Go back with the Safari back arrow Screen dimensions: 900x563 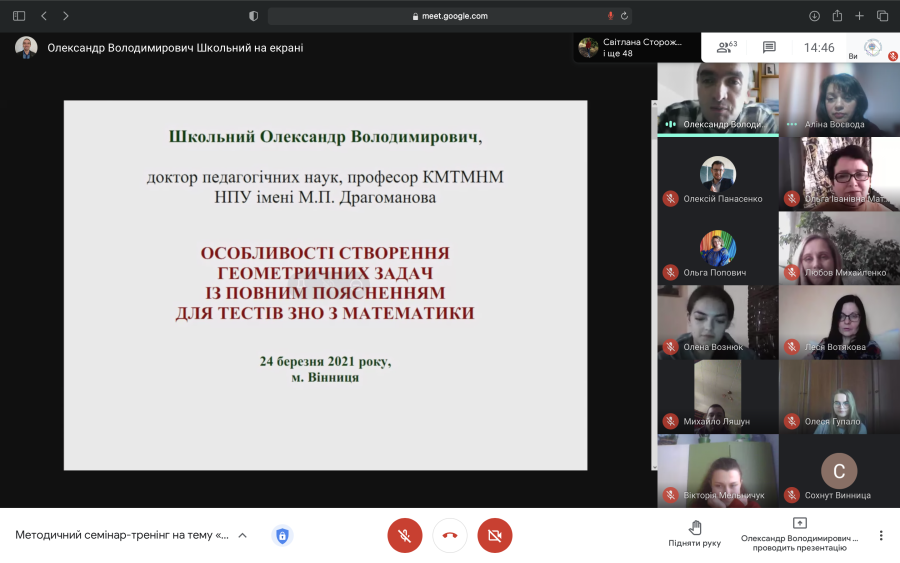click(44, 16)
